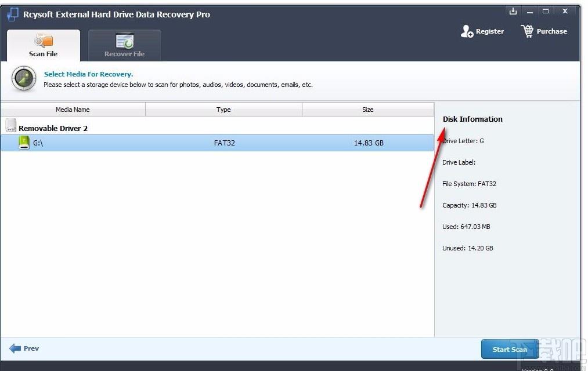Click the Select Media For Recovery heading
This screenshot has width=588, height=371.
[88, 74]
